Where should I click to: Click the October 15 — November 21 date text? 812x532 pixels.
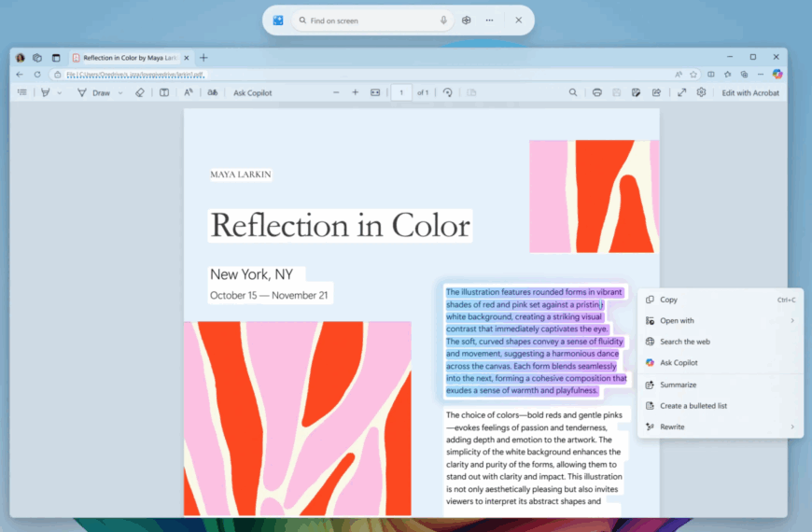point(269,295)
